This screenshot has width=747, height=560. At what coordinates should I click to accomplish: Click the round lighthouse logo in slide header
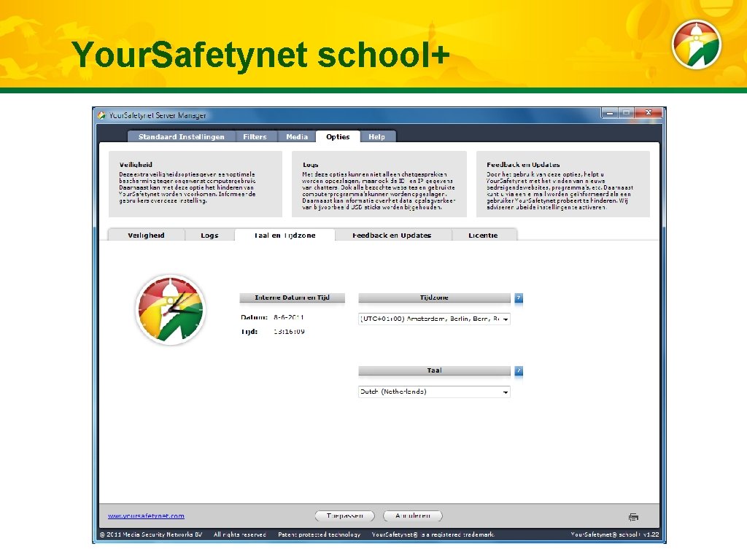(697, 44)
